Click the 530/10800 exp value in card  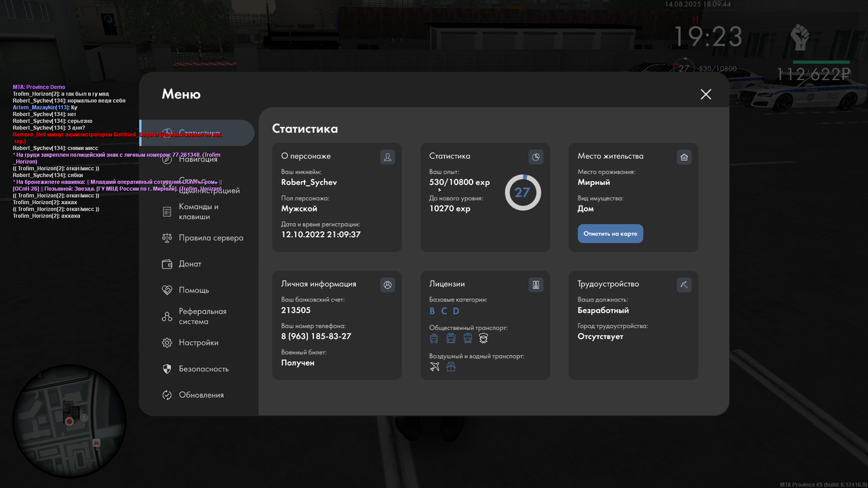[460, 182]
